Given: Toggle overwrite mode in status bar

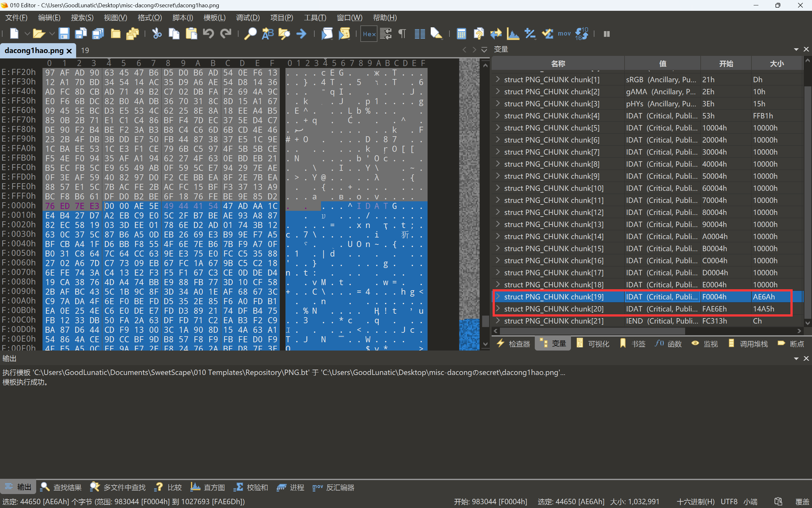Looking at the screenshot, I should click(802, 502).
